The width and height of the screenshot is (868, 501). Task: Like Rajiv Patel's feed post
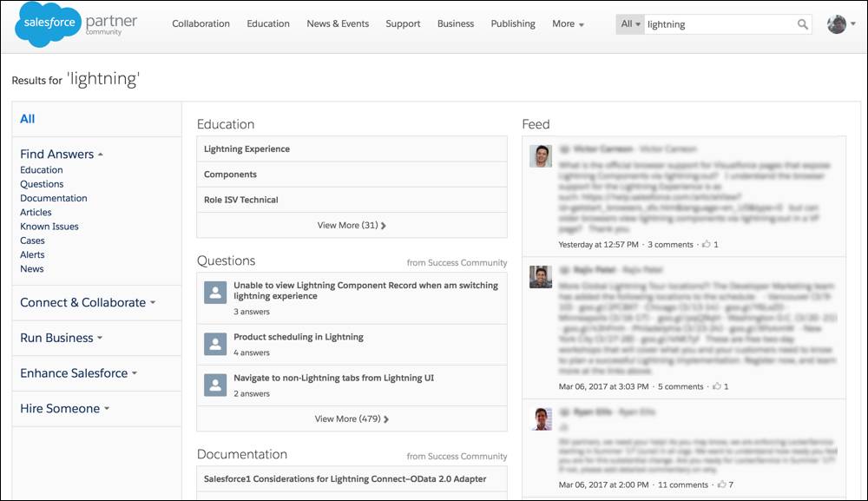(719, 386)
